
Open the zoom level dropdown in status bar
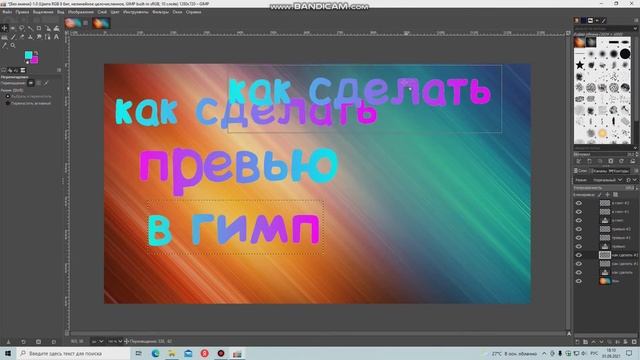[115, 341]
